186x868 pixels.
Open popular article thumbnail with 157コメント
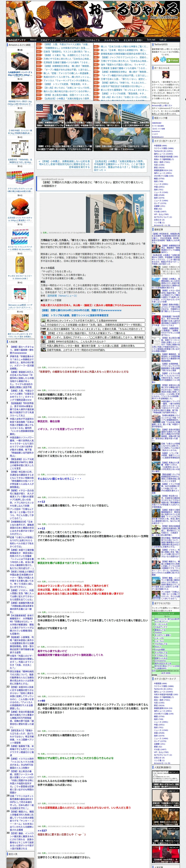pos(166,836)
